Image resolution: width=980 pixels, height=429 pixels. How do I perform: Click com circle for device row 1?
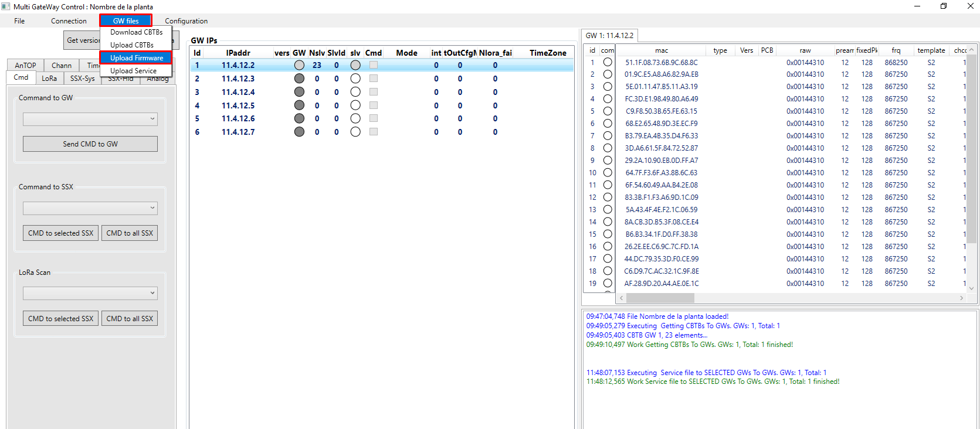[608, 62]
